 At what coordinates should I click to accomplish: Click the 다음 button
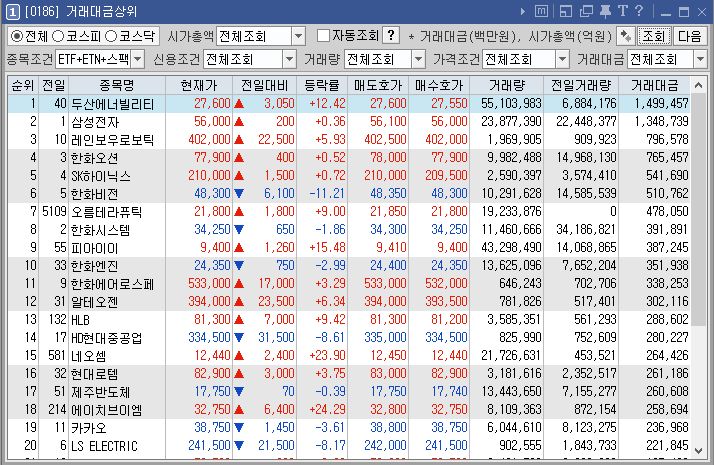pyautogui.click(x=689, y=36)
